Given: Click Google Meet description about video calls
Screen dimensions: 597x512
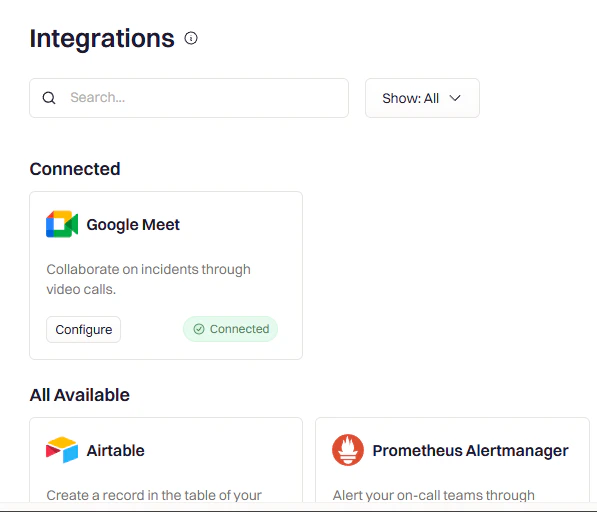Looking at the screenshot, I should [x=148, y=279].
